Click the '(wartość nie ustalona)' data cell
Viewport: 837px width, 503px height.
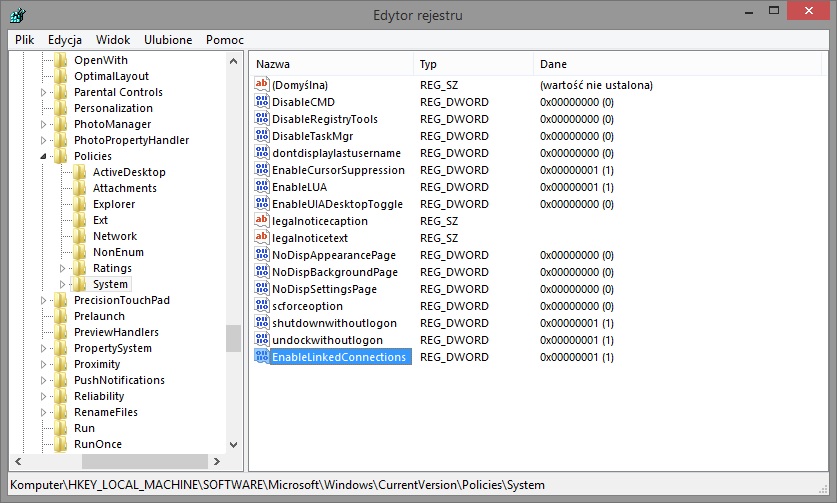[x=596, y=85]
